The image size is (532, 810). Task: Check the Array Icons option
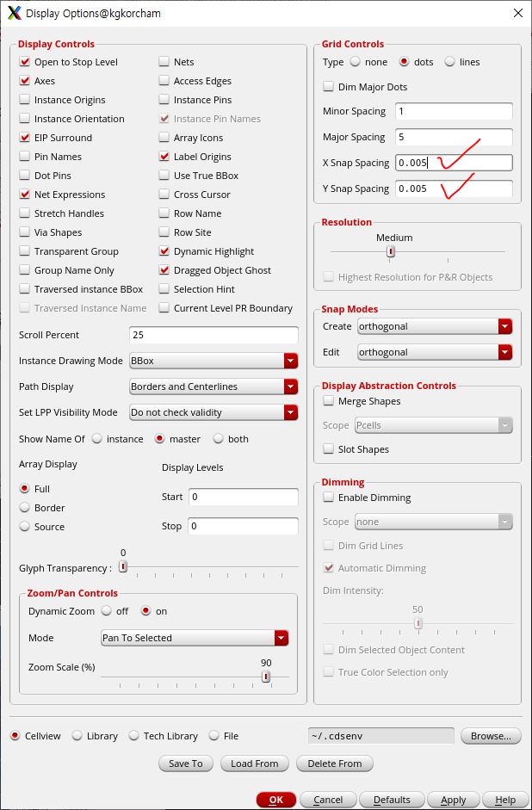[x=164, y=138]
